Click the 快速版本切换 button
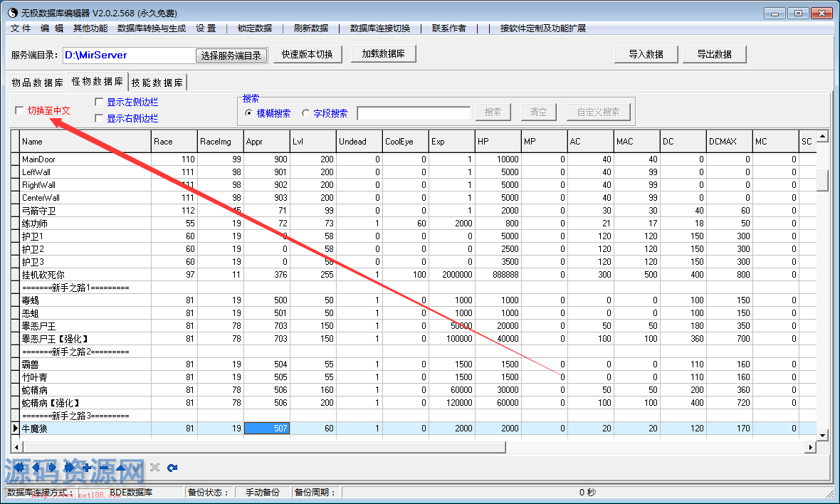 308,54
